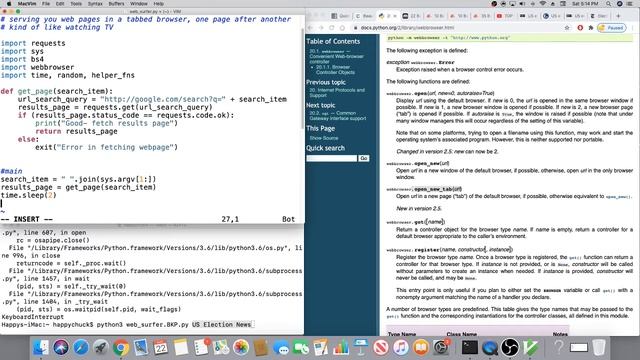Open iBooks orange book icon in Dock
This screenshot has height=360, width=640.
coord(421,348)
